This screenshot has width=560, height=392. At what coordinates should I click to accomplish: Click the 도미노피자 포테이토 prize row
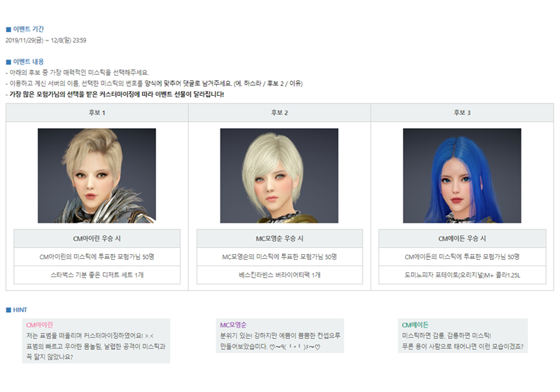[463, 275]
